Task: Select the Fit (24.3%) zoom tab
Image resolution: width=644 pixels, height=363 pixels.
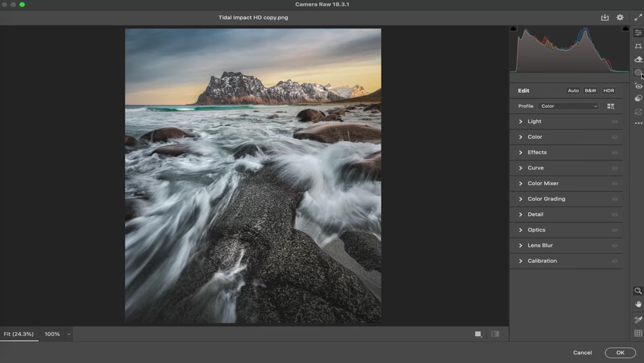Action: pyautogui.click(x=19, y=334)
